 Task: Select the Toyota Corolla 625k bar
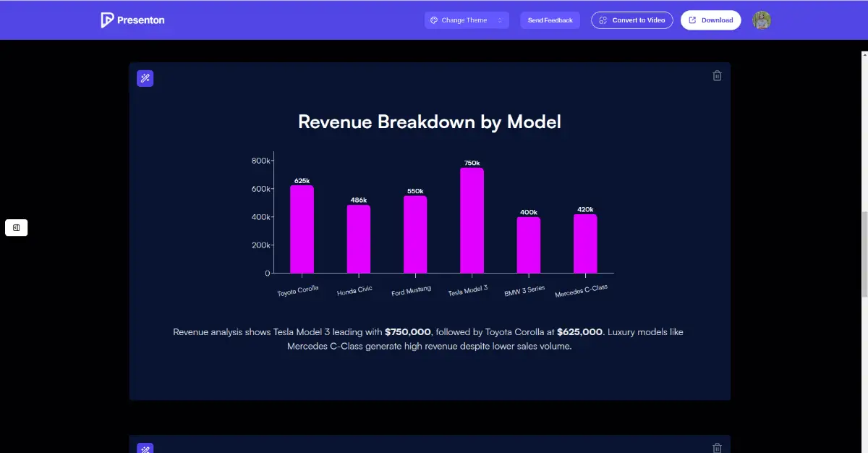coord(302,229)
